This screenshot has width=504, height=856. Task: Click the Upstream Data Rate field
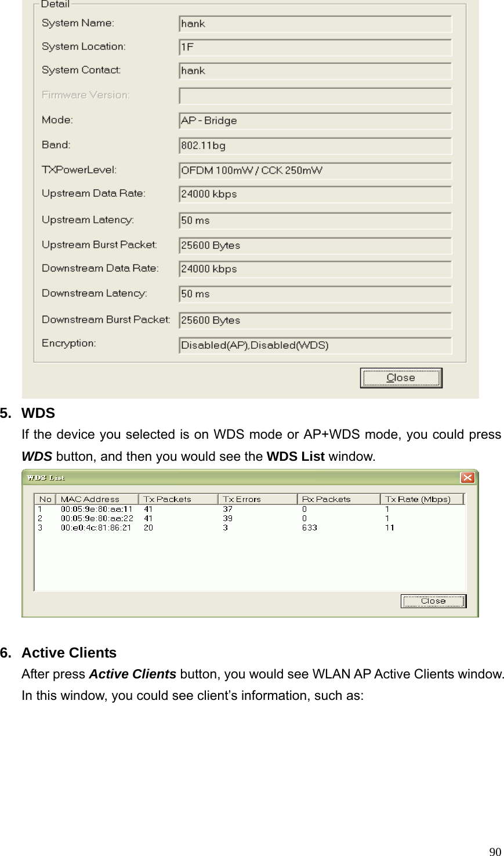point(316,194)
